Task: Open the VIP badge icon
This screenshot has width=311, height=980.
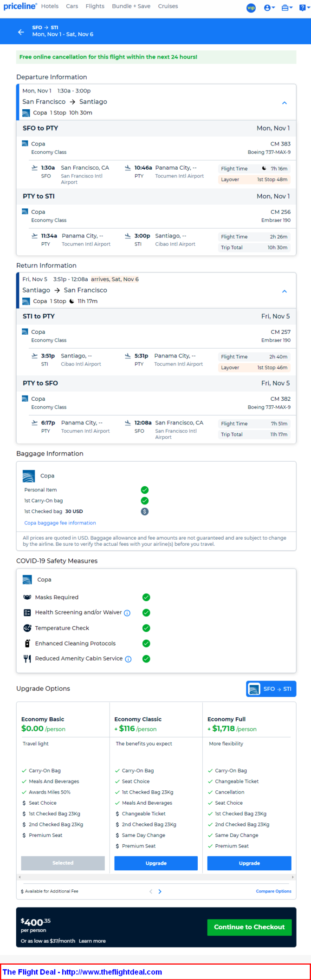Action: 251,8
